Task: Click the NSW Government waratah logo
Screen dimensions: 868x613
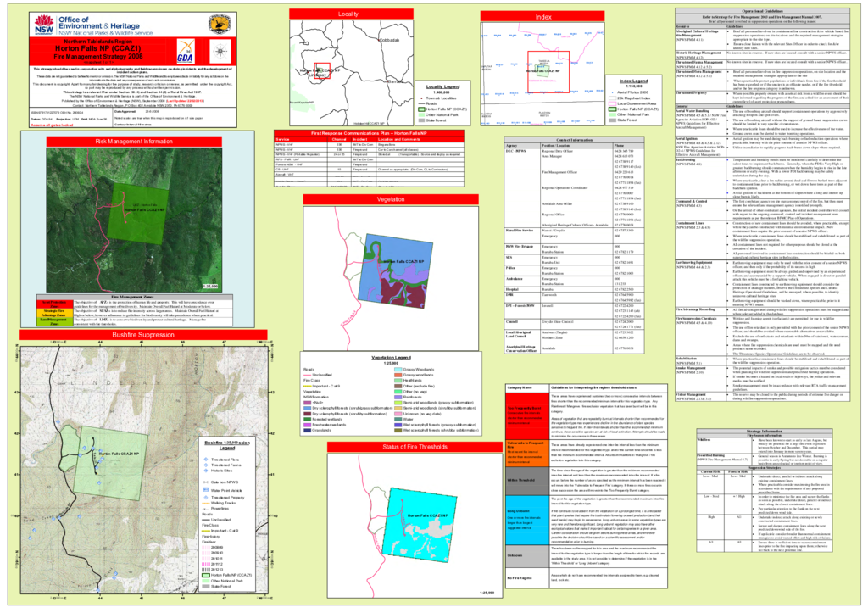Action: tap(44, 25)
